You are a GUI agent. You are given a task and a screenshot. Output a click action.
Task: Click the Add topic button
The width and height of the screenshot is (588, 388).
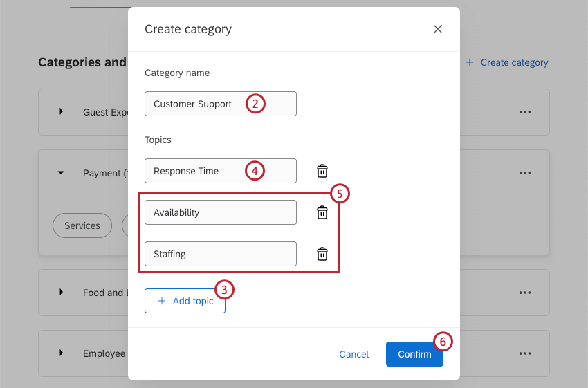click(185, 301)
